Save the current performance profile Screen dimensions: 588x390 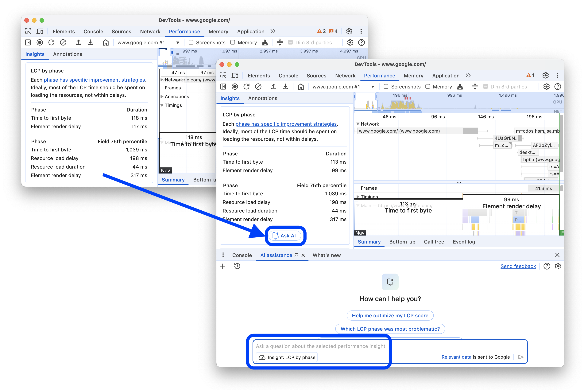(x=285, y=87)
